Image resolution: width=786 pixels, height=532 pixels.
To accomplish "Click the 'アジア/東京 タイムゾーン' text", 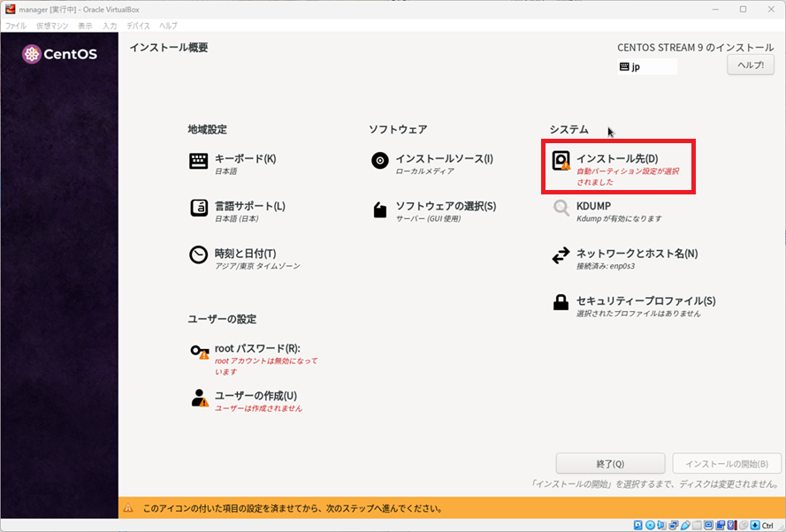I will click(x=257, y=266).
